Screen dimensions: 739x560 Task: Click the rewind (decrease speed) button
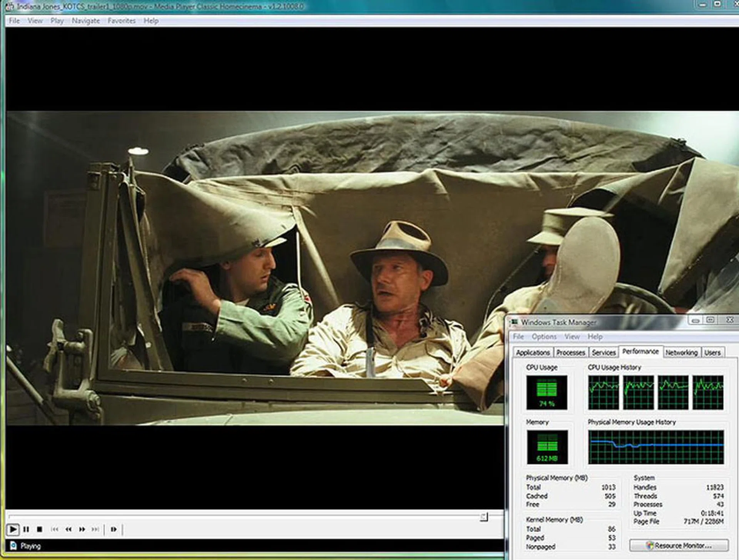[x=69, y=529]
